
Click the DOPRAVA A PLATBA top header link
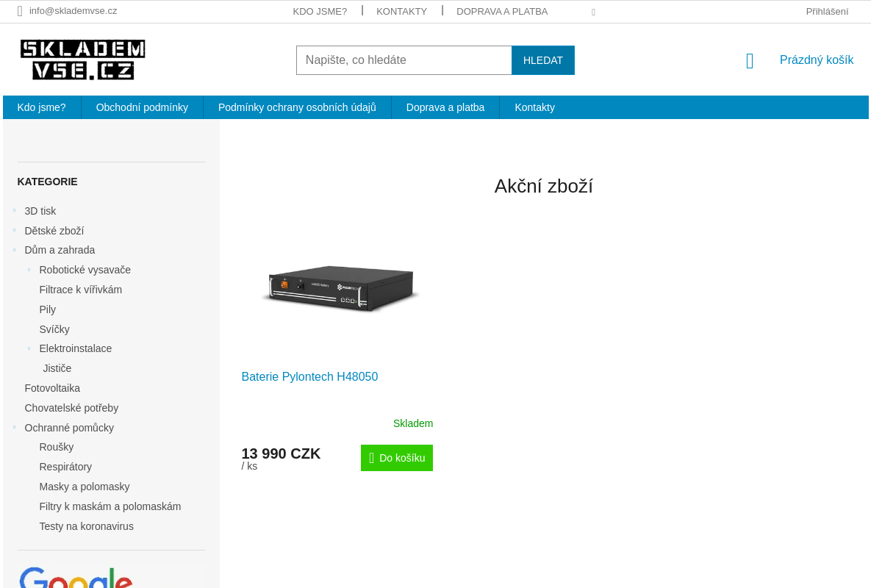coord(502,12)
